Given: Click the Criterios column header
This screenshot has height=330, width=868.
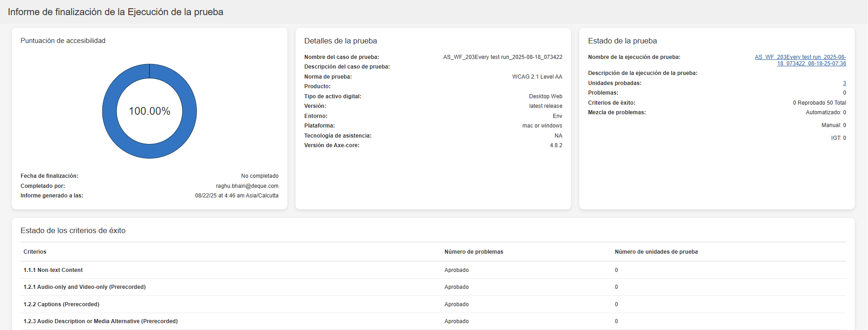Looking at the screenshot, I should (x=35, y=252).
